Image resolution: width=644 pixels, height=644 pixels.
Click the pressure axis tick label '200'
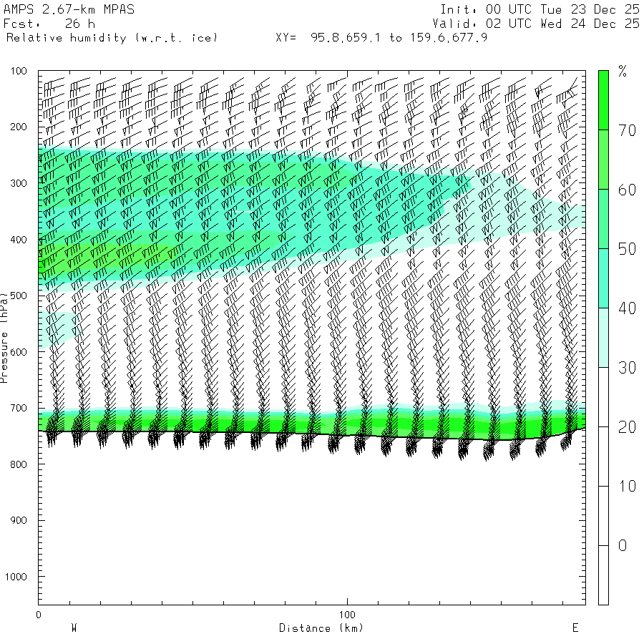pyautogui.click(x=19, y=127)
